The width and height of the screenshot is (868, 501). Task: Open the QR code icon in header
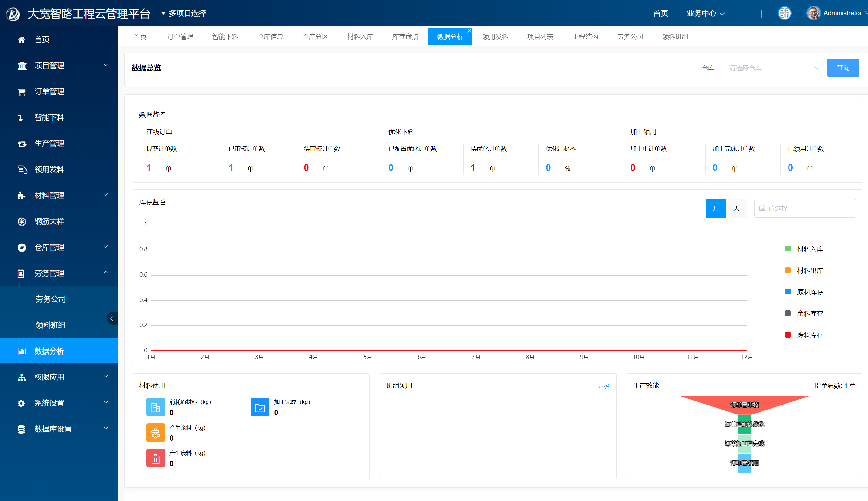coord(785,13)
